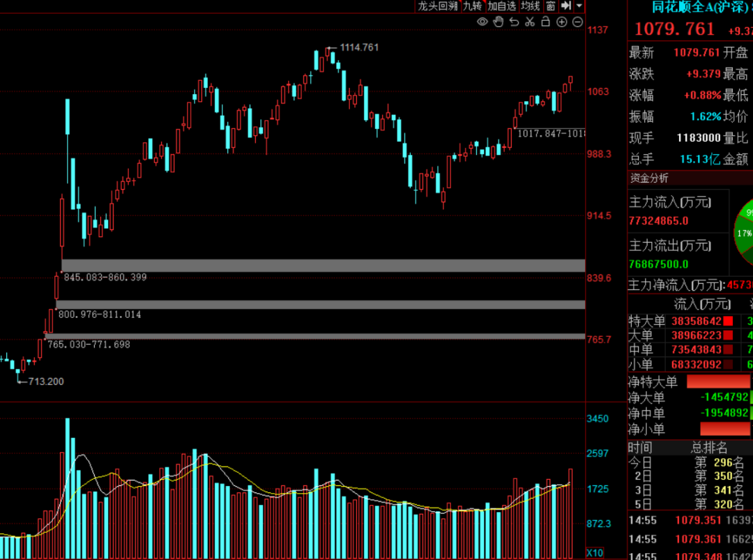The height and width of the screenshot is (560, 753).
Task: Click the 加自选 button
Action: (x=501, y=6)
